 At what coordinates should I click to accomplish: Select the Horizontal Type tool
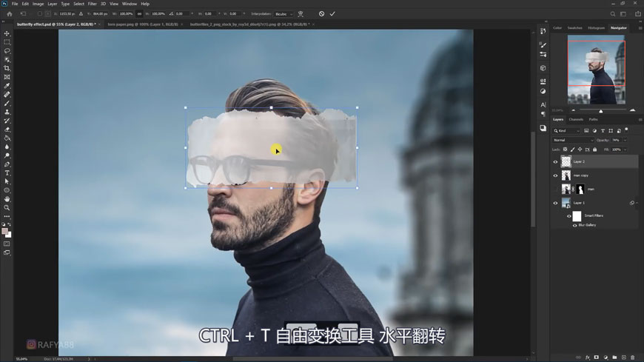(7, 172)
